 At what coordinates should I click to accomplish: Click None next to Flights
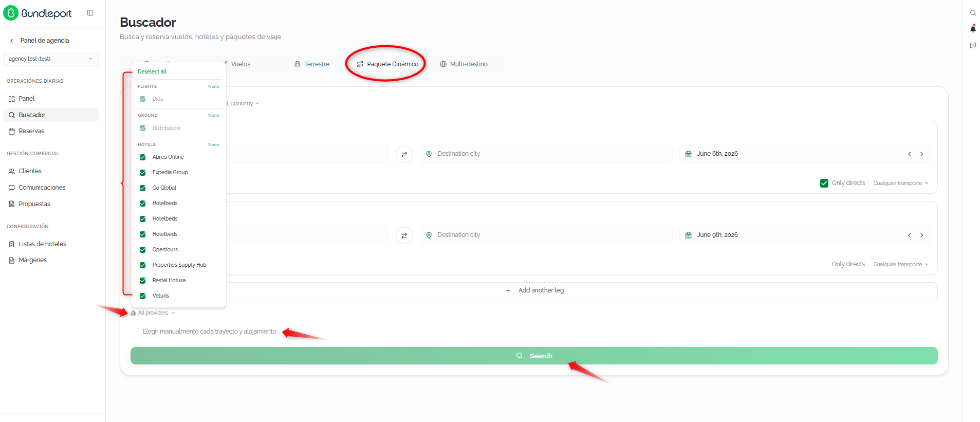pyautogui.click(x=214, y=86)
